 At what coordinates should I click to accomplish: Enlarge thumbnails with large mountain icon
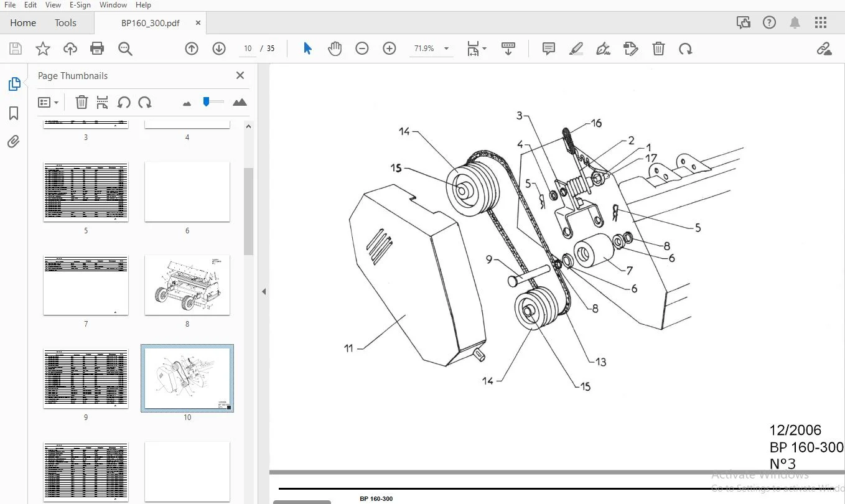pyautogui.click(x=240, y=102)
